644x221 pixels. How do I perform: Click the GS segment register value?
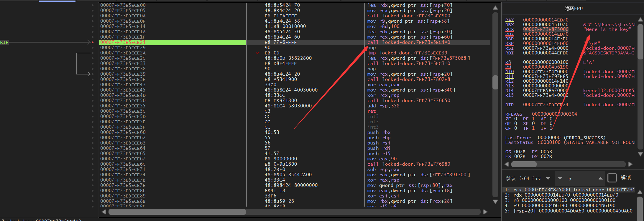point(520,152)
